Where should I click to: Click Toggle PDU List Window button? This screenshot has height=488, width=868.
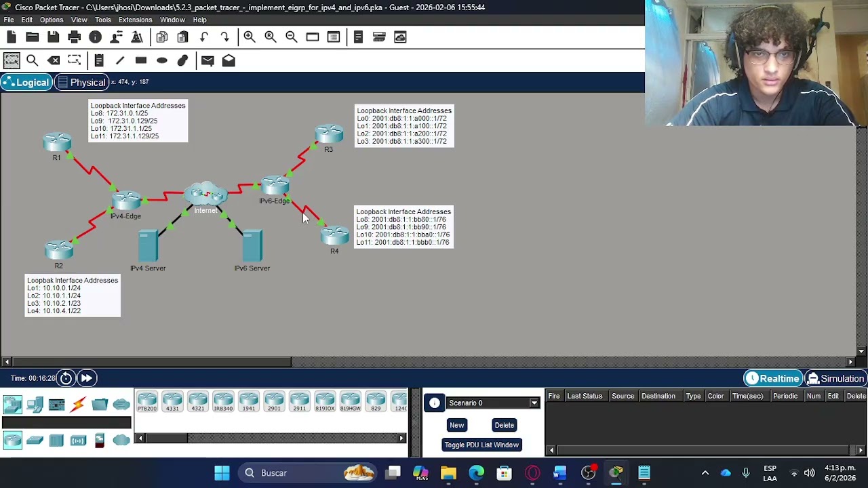pos(481,445)
